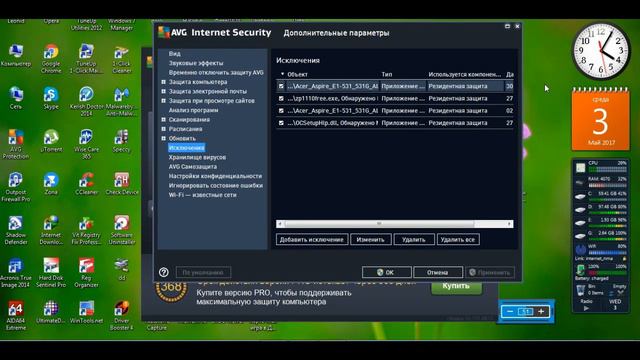640x360 pixels.
Task: Click the Добавить исключение button
Action: [x=312, y=240]
